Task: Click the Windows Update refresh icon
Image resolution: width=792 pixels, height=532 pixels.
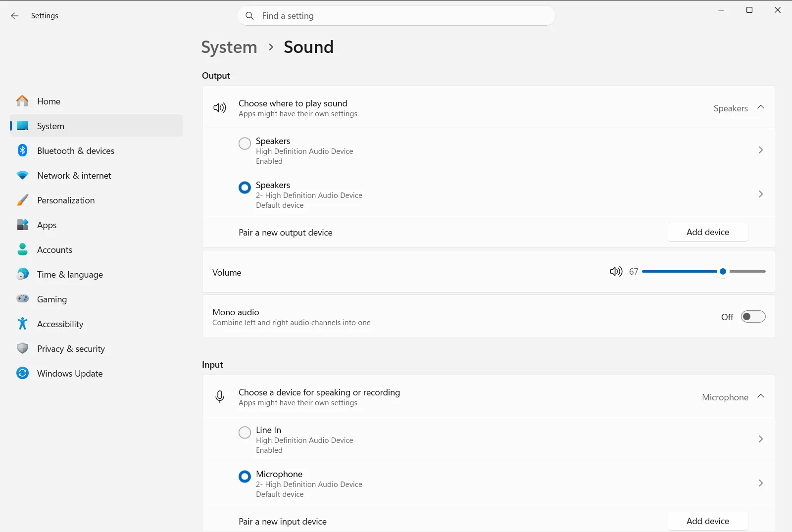Action: pyautogui.click(x=22, y=373)
